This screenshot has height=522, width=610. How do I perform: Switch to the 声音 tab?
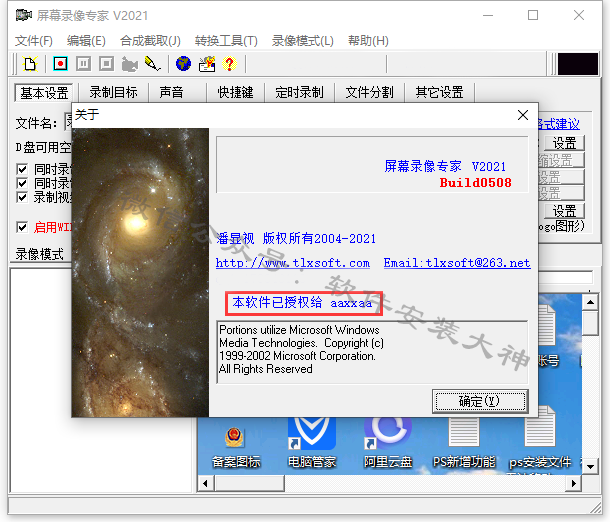171,93
